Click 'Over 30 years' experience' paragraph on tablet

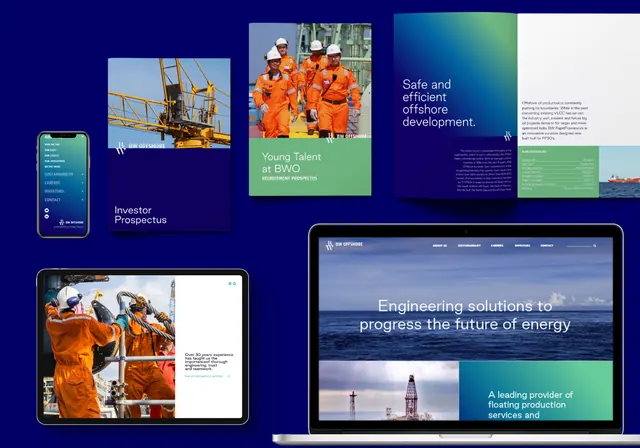(209, 362)
